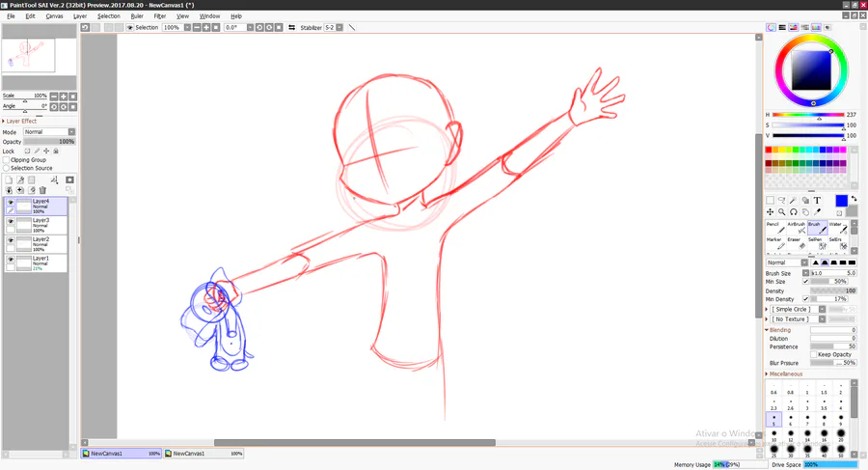Open the zoom percentage dropdown in toolbar
Viewport: 868px width, 470px height.
pyautogui.click(x=187, y=27)
